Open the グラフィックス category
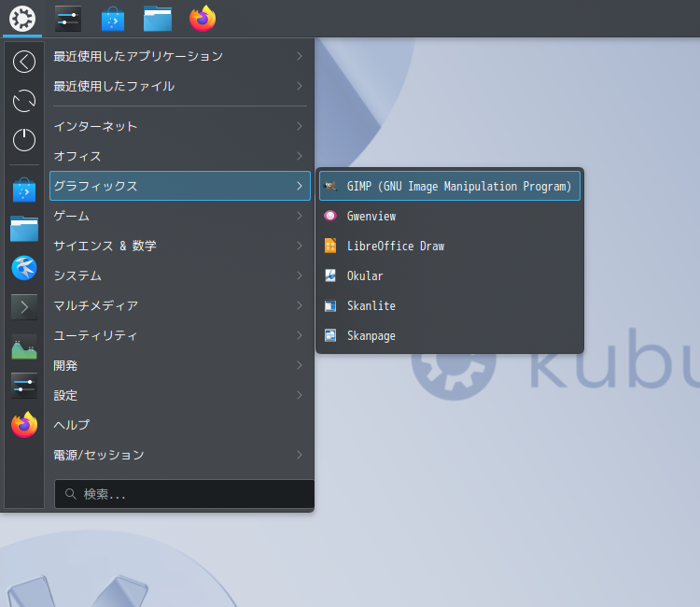Image resolution: width=700 pixels, height=607 pixels. 180,186
